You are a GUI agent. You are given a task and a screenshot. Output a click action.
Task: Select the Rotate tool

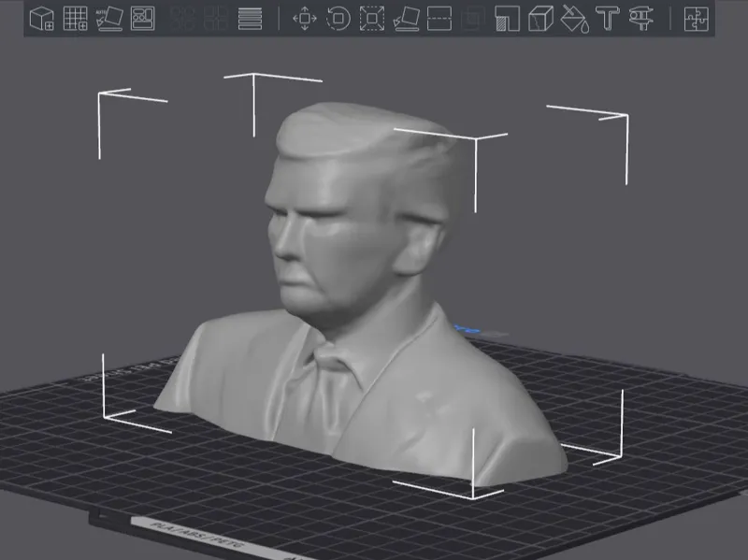[338, 19]
